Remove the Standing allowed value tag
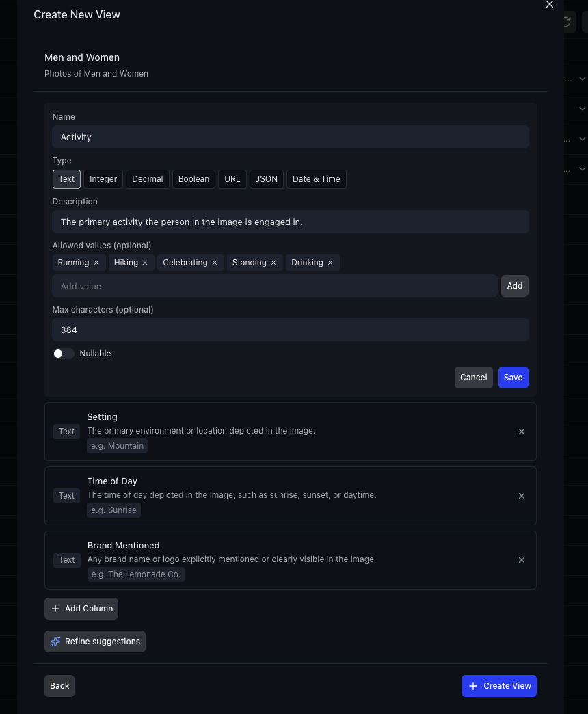 [x=273, y=263]
